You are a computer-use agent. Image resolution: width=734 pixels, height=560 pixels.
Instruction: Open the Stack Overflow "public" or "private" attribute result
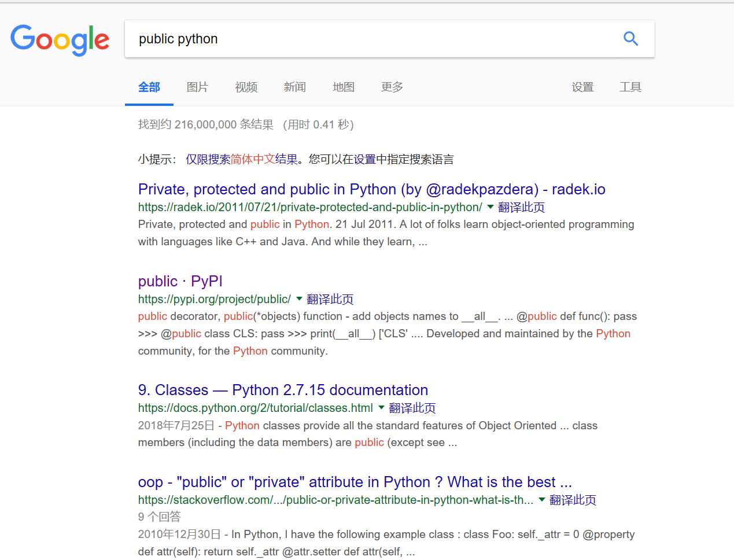click(x=355, y=482)
